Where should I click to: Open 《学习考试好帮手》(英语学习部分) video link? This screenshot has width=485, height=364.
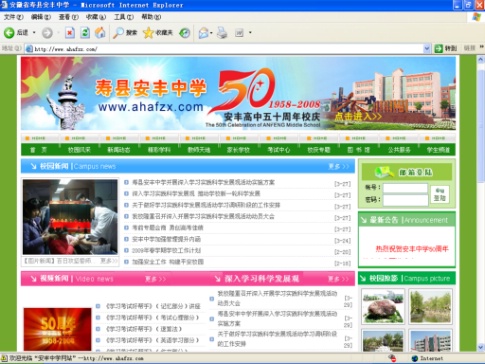152,340
